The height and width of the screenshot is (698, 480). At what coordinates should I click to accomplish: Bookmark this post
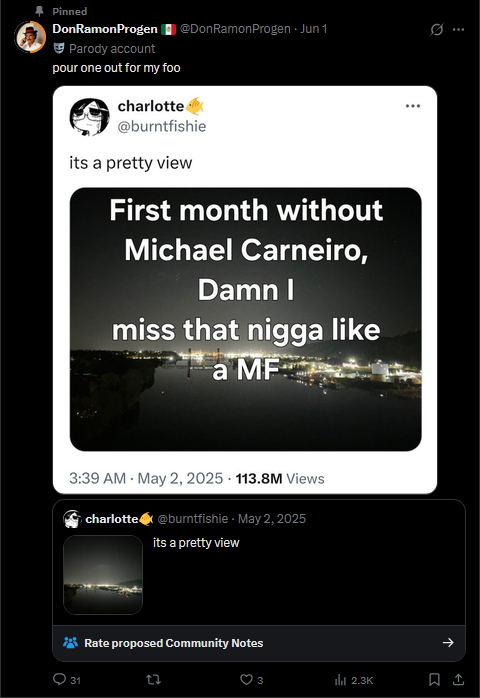[x=434, y=679]
